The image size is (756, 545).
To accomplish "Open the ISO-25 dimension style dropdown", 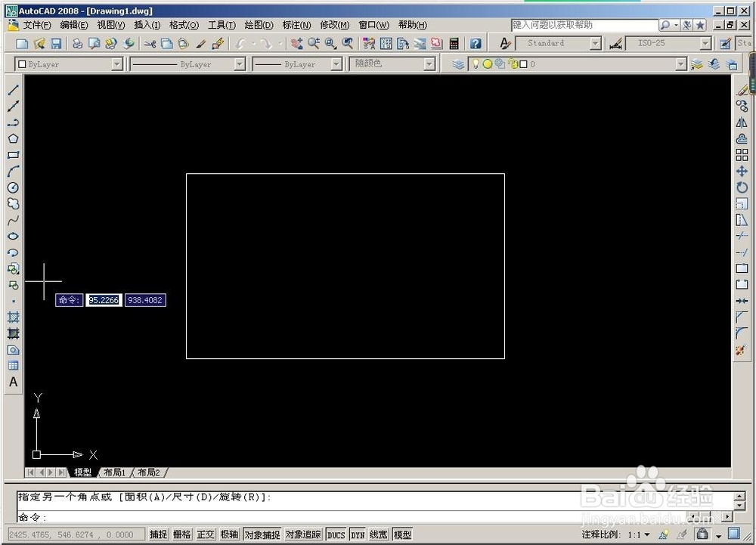I will [x=706, y=43].
